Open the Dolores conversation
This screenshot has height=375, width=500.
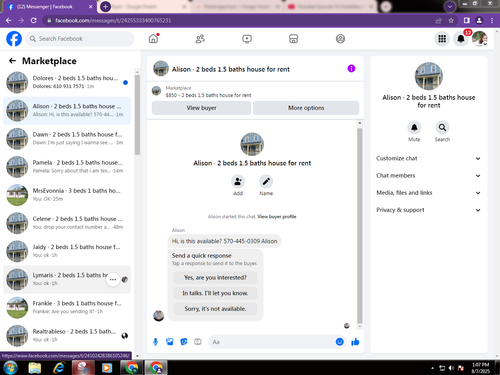pyautogui.click(x=67, y=82)
